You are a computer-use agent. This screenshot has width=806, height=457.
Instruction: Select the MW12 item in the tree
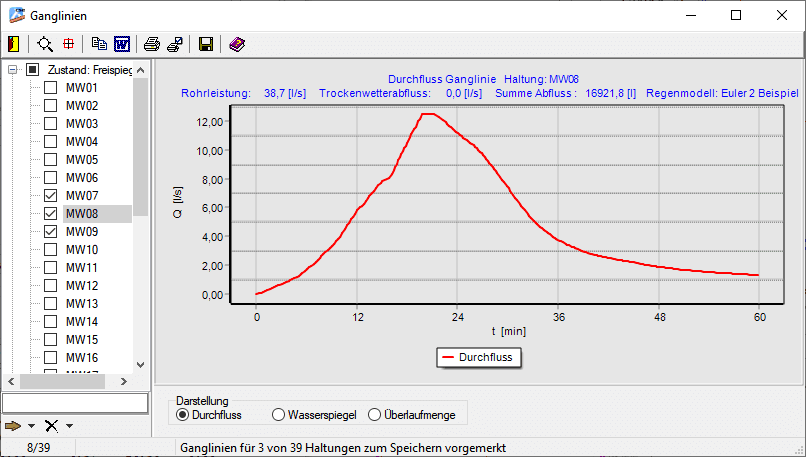coord(81,286)
